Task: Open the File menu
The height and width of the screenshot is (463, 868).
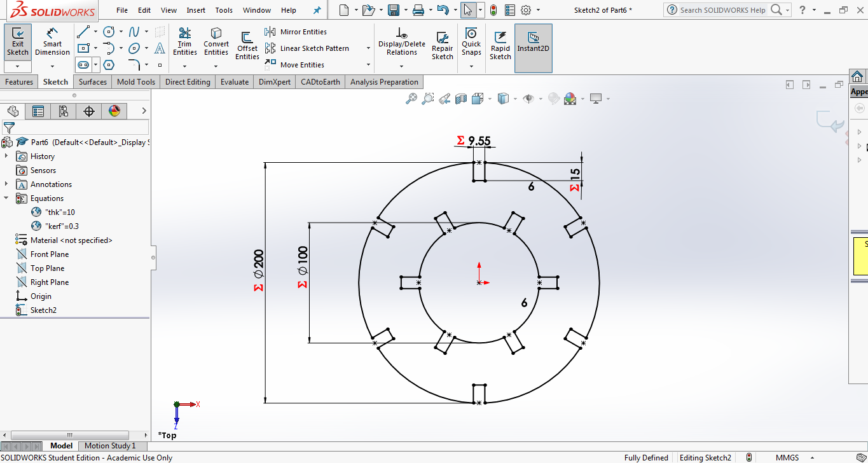Action: (x=122, y=10)
